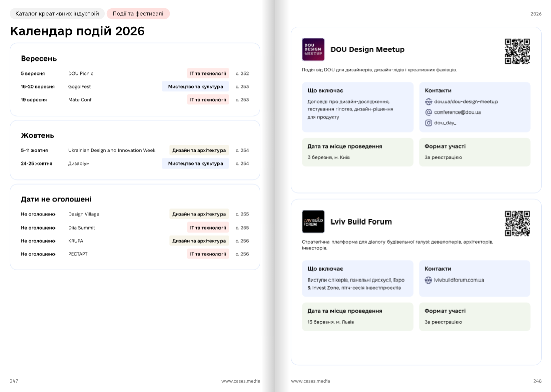Image resolution: width=551 pixels, height=392 pixels.
Task: Click the 'Design Village' event name
Action: coord(84,214)
